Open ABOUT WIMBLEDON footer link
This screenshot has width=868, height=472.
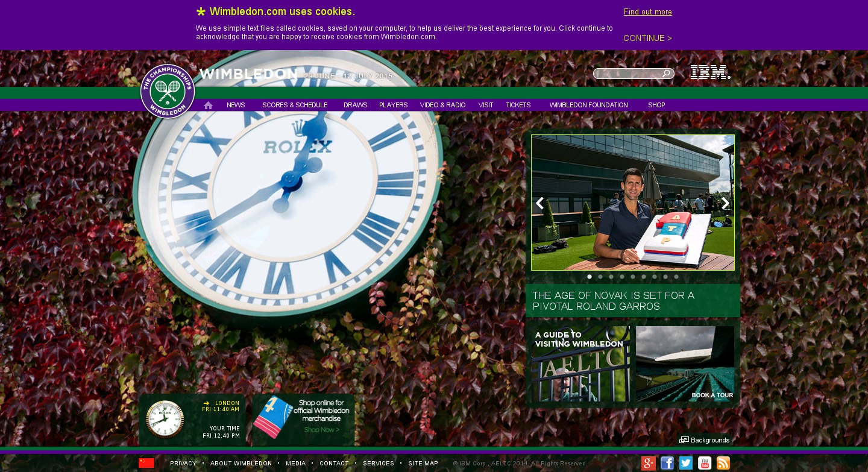241,464
